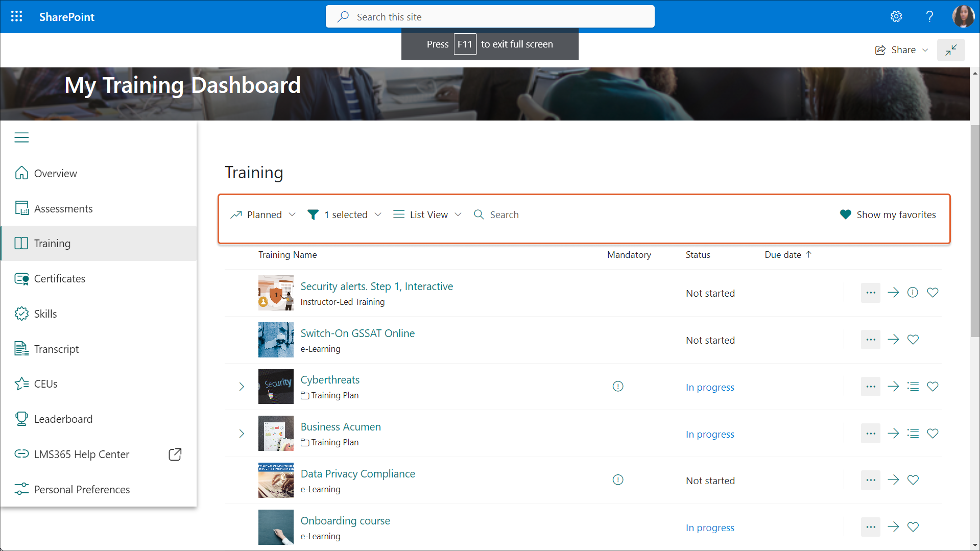Screen dimensions: 980x551
Task: Click the Search this site field
Action: pos(490,17)
